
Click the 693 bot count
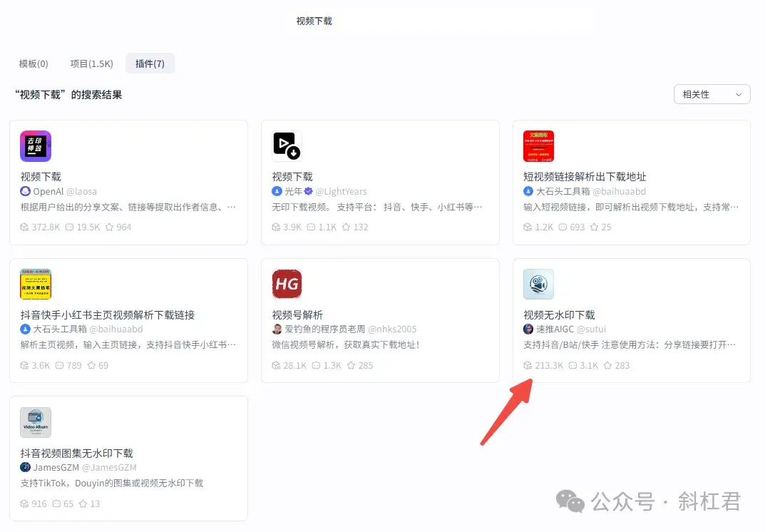coord(577,227)
